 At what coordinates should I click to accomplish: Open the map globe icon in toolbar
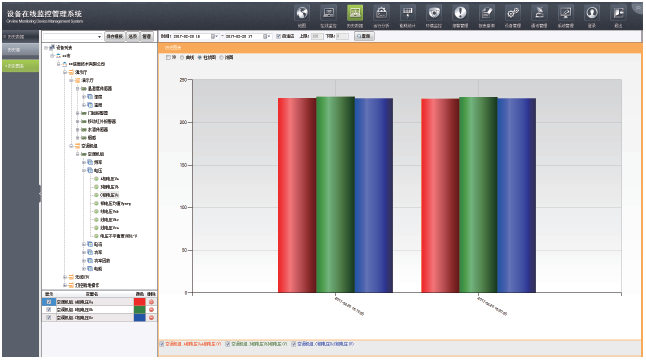point(302,13)
